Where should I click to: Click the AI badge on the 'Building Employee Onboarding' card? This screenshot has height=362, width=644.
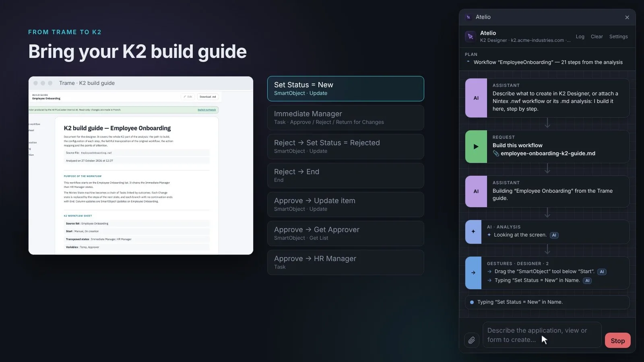(476, 191)
